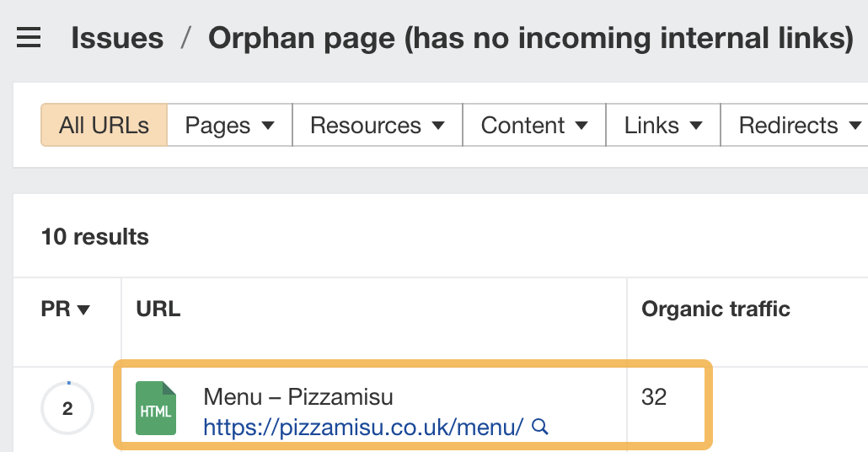The height and width of the screenshot is (452, 868).
Task: Expand the Redirects filter dropdown
Action: coord(799,126)
